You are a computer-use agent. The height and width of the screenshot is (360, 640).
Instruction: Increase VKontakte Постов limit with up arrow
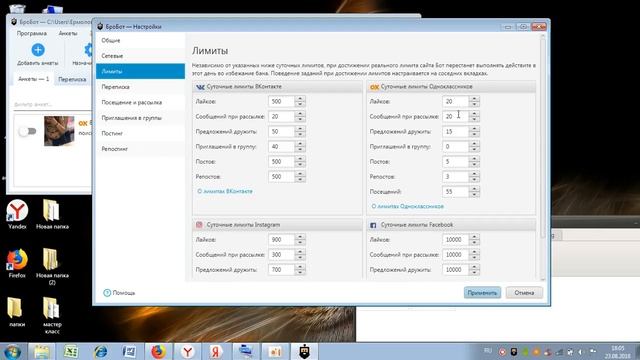coord(300,159)
